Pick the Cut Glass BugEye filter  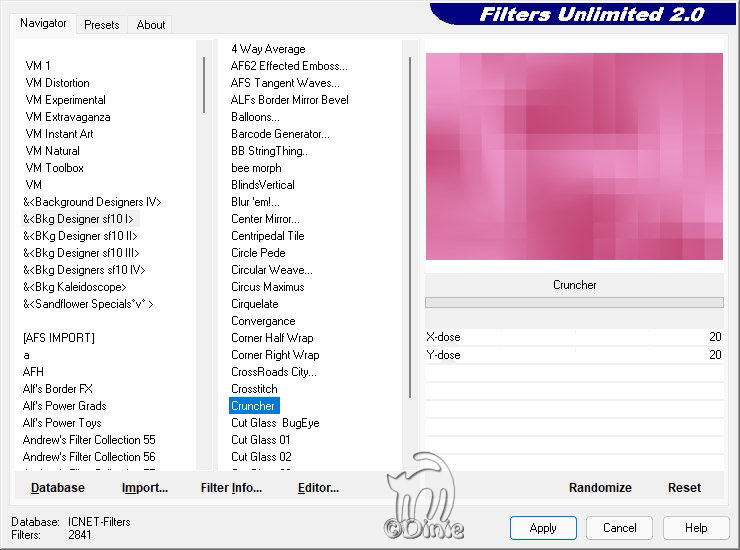point(275,423)
